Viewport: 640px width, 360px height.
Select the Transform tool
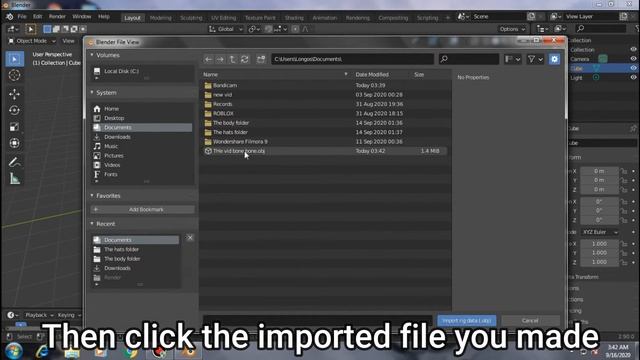[15, 143]
